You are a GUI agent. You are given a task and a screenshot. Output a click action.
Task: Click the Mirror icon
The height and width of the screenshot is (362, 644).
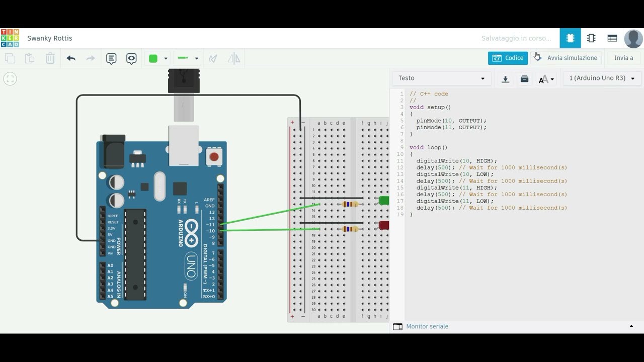point(234,58)
